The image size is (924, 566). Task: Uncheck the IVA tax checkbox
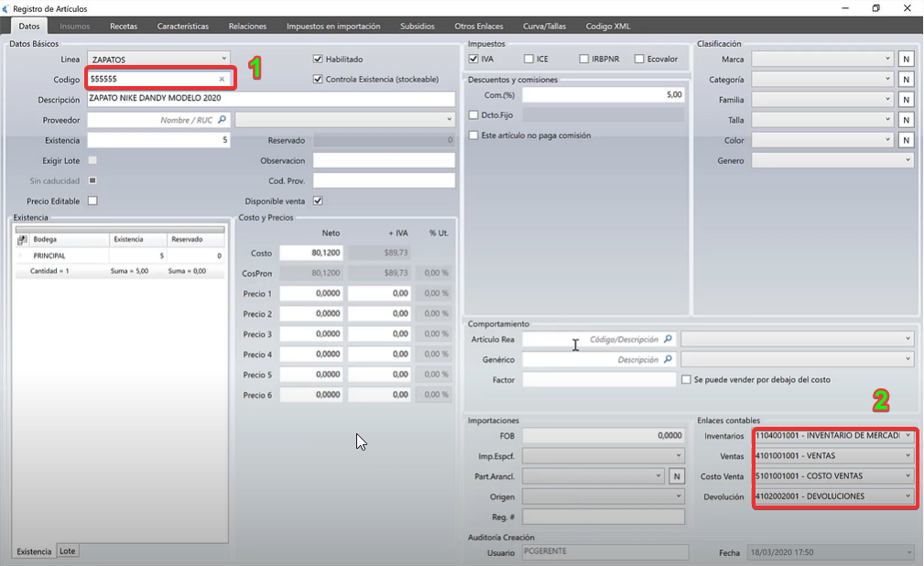point(473,59)
